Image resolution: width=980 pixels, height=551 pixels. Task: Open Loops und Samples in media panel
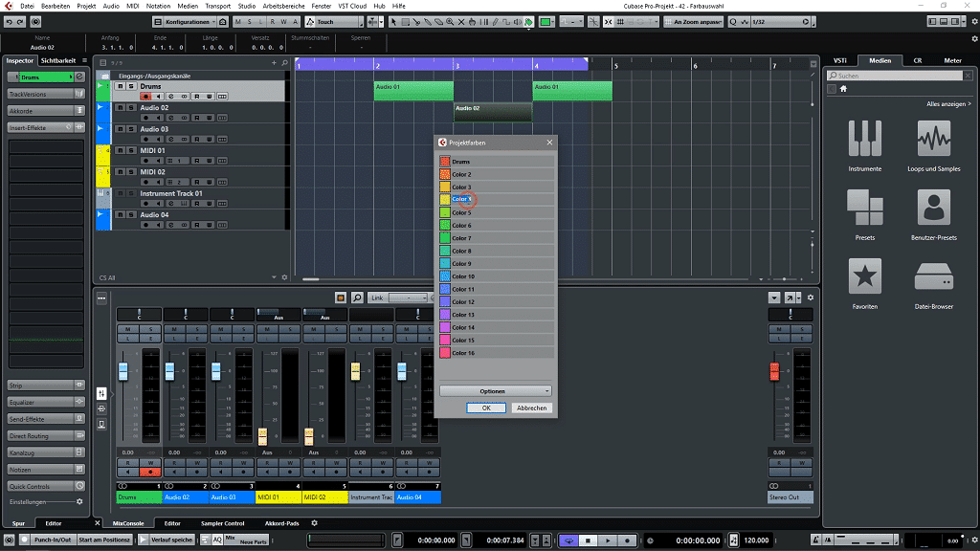click(x=934, y=145)
